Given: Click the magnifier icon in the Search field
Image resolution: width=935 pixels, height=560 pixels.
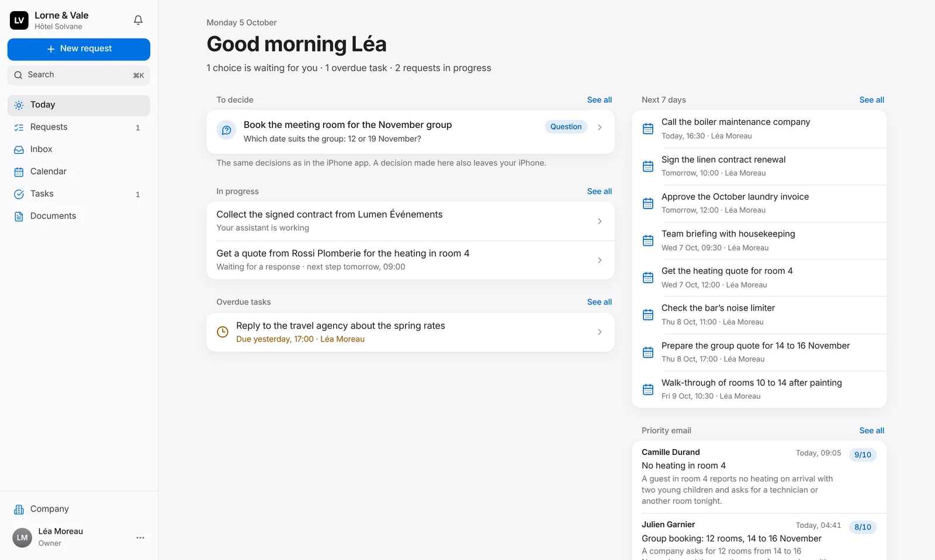Looking at the screenshot, I should (x=18, y=75).
